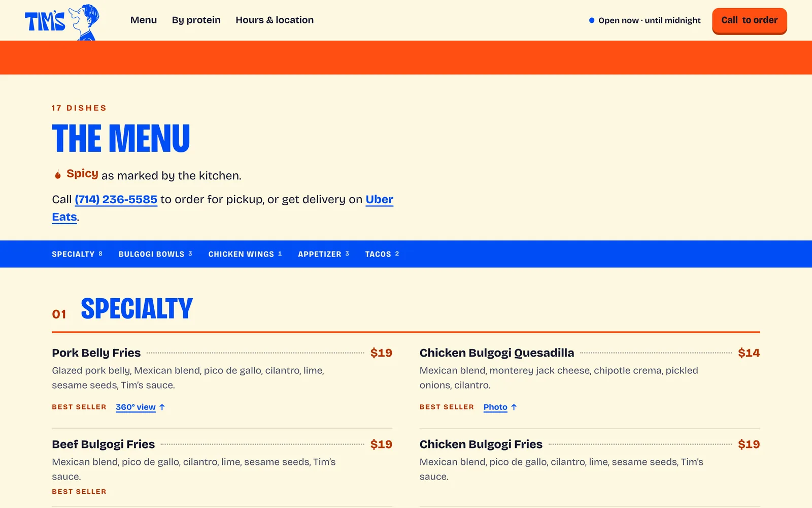Jump to the Chicken Wings category tab
The height and width of the screenshot is (508, 812).
[x=245, y=254]
